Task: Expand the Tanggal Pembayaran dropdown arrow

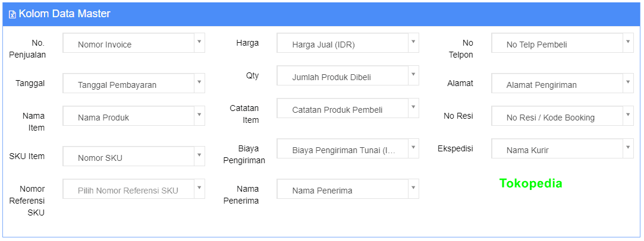Action: click(x=199, y=82)
